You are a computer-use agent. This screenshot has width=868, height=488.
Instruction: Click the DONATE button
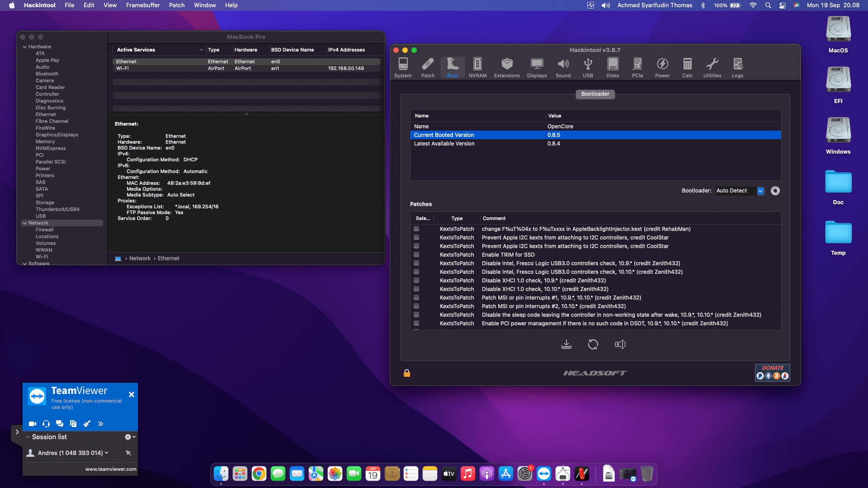click(772, 372)
